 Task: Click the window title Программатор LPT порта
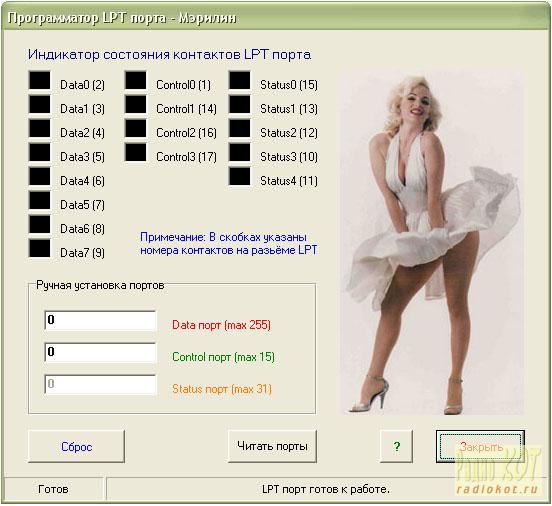(122, 18)
